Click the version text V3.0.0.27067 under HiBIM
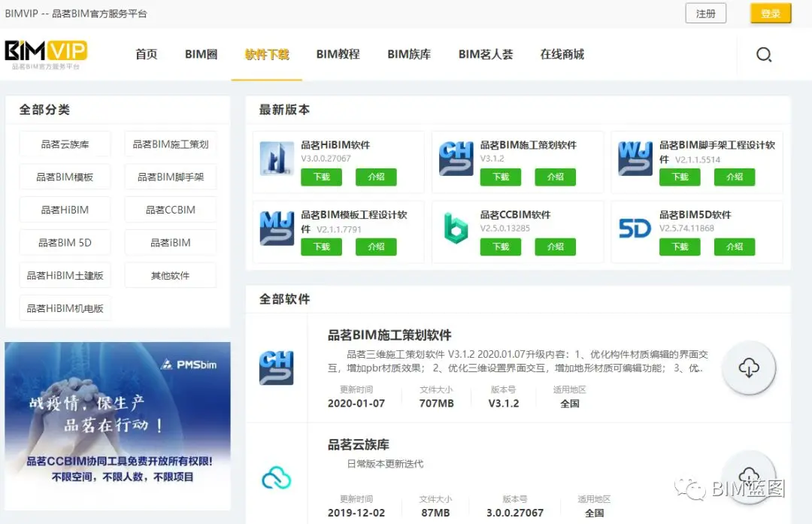Image resolution: width=812 pixels, height=524 pixels. click(x=326, y=159)
